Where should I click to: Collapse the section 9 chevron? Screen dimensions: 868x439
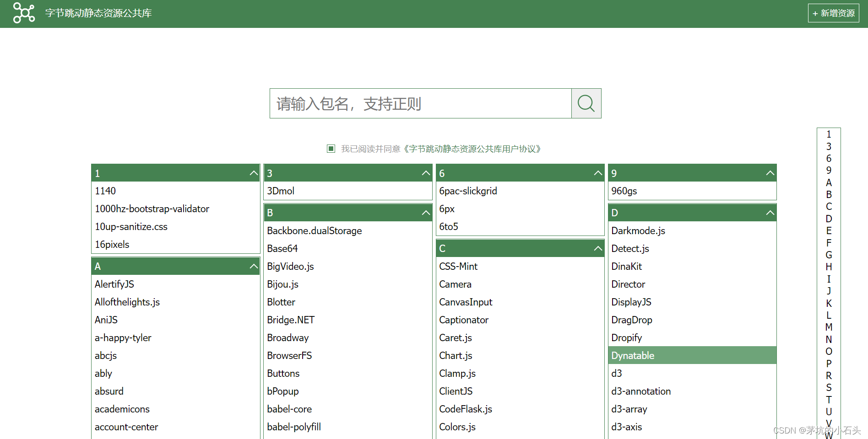pos(770,173)
